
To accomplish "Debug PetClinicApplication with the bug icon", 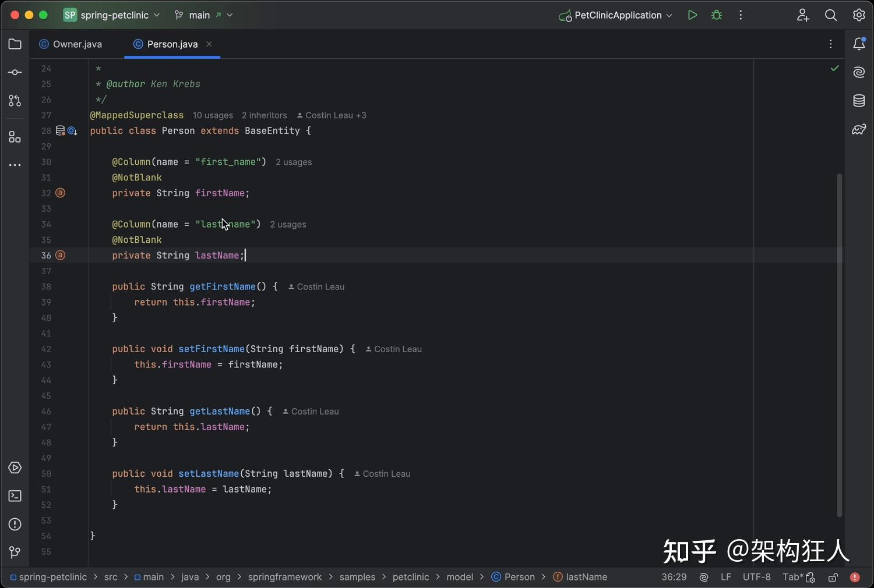I will click(x=717, y=15).
